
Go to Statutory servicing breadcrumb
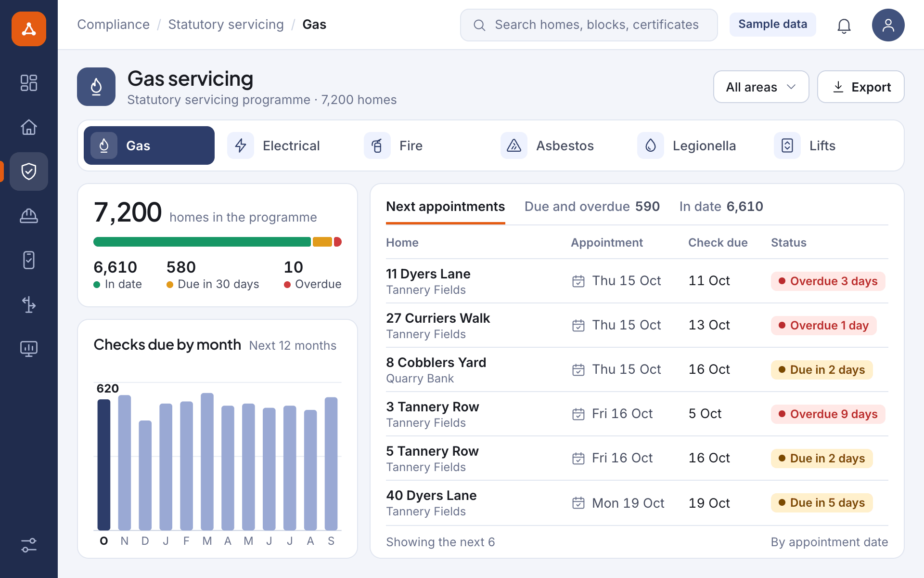click(x=226, y=25)
